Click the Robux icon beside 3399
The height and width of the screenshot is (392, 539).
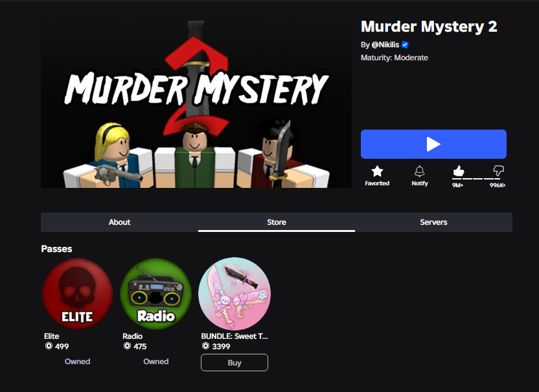coord(205,346)
